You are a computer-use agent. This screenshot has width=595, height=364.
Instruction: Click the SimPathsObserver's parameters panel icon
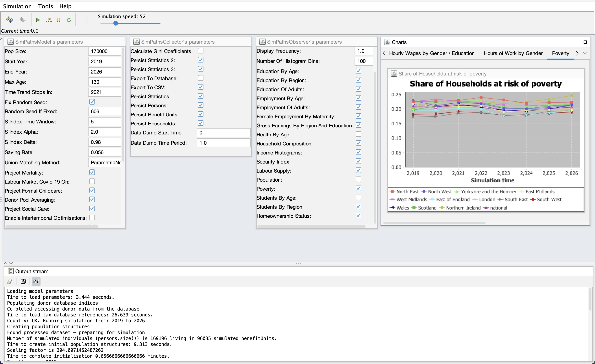(262, 42)
